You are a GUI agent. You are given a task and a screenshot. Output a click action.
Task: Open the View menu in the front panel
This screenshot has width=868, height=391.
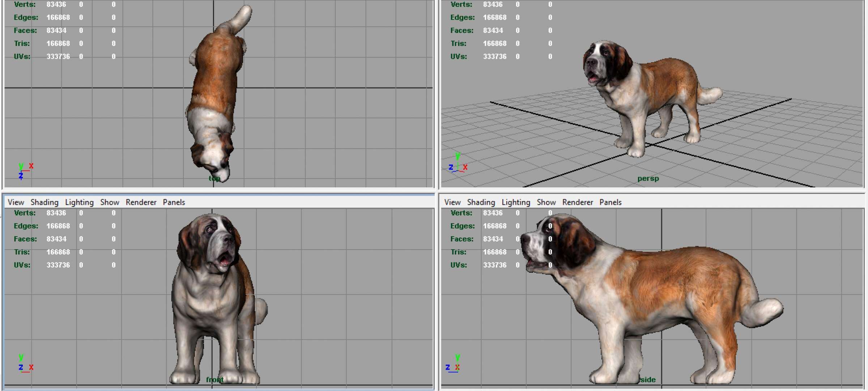coord(16,202)
